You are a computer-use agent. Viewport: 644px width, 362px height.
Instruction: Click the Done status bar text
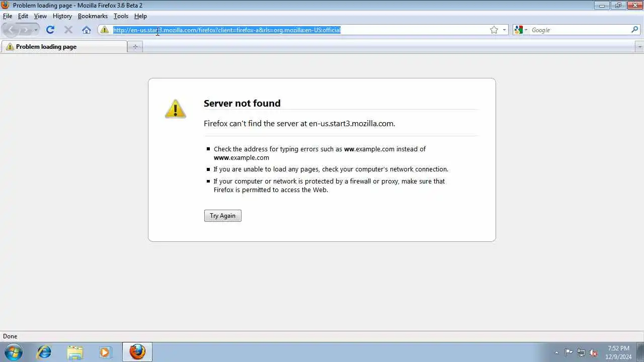[x=10, y=336]
